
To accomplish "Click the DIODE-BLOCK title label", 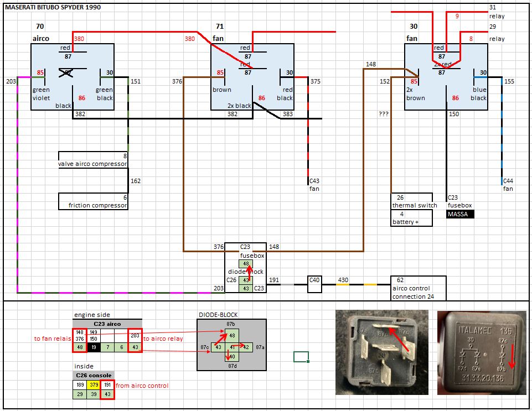I will point(216,315).
